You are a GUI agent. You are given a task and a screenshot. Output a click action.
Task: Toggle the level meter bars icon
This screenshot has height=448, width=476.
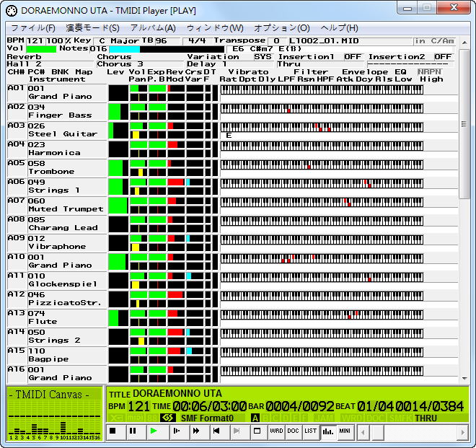pyautogui.click(x=328, y=431)
